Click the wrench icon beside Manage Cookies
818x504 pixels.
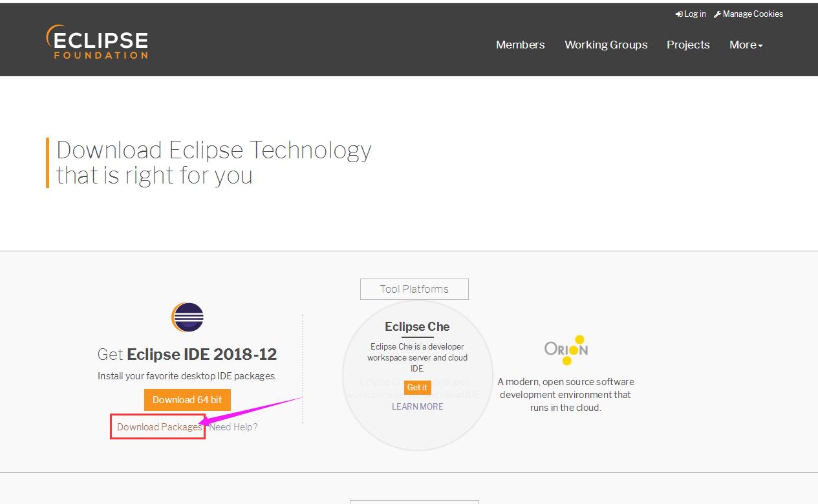click(718, 14)
